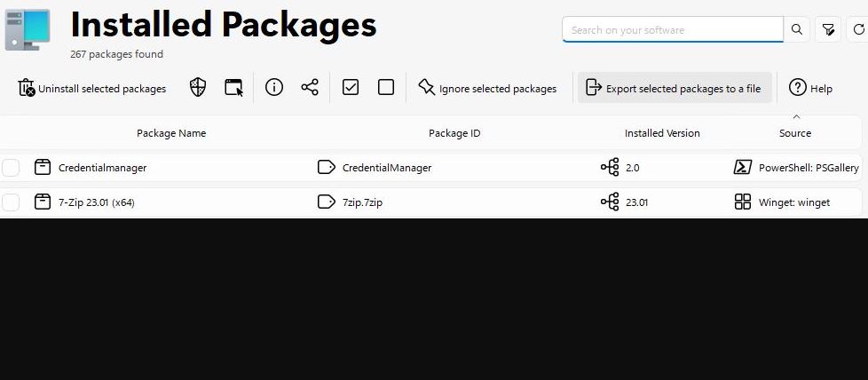Open the Help button
This screenshot has height=380, width=868.
pyautogui.click(x=810, y=88)
